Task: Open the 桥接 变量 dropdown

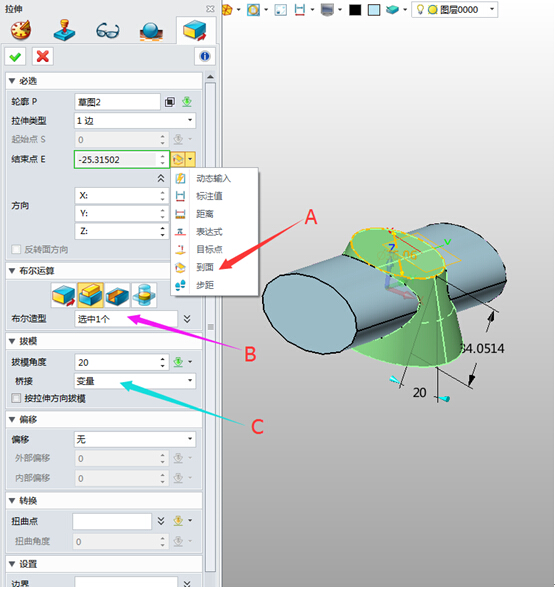Action: (x=135, y=381)
